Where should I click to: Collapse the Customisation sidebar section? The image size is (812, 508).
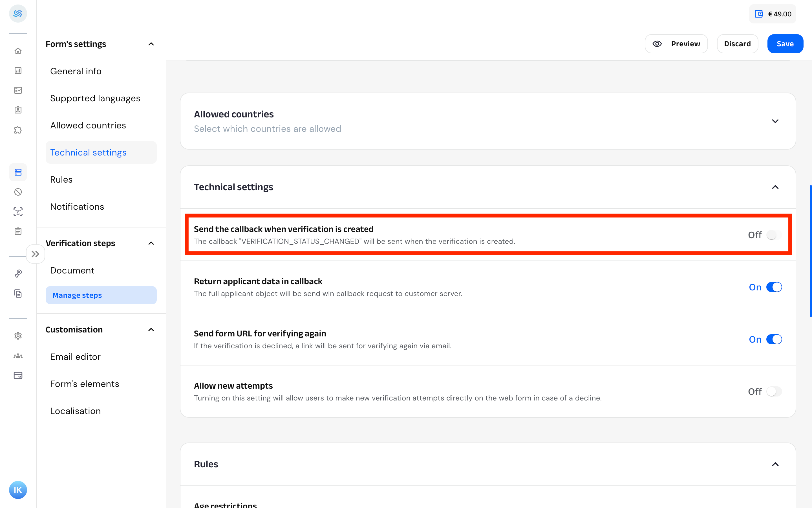click(151, 330)
